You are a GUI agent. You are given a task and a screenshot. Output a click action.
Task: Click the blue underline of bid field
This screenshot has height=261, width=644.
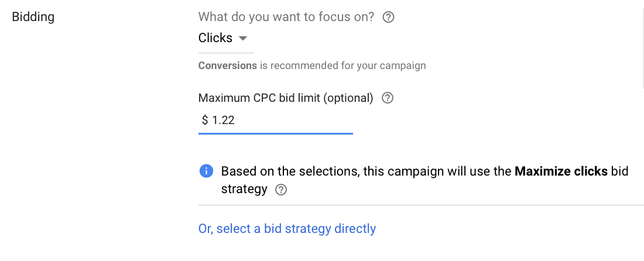276,133
